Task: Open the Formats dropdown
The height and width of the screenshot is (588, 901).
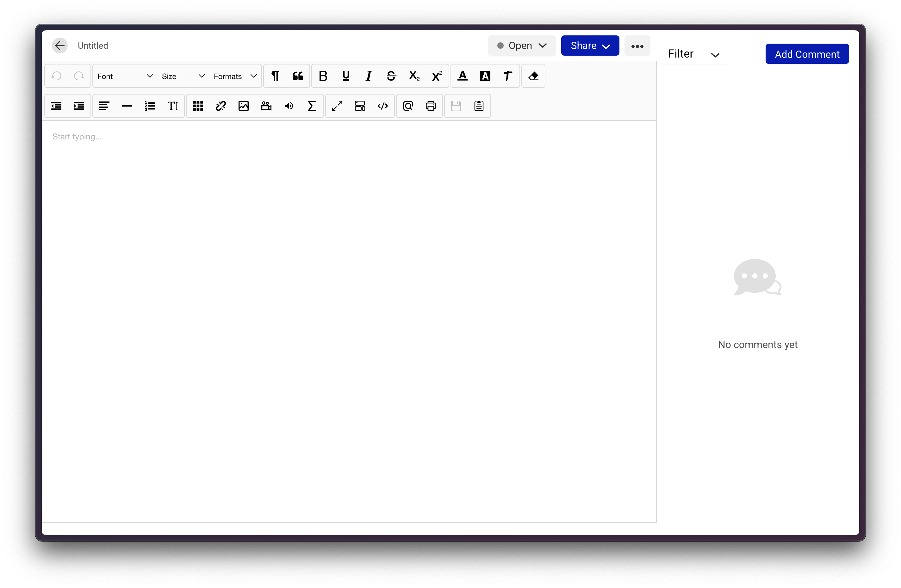Action: click(235, 76)
